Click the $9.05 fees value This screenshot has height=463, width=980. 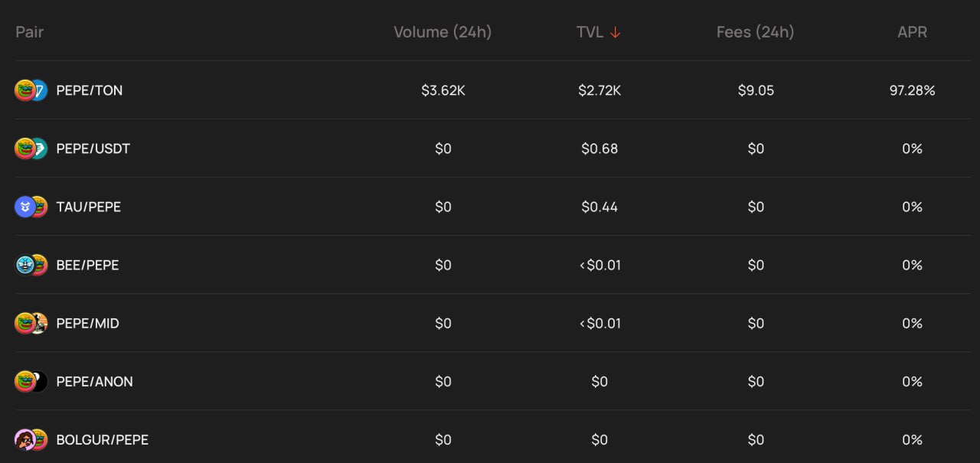coord(756,90)
